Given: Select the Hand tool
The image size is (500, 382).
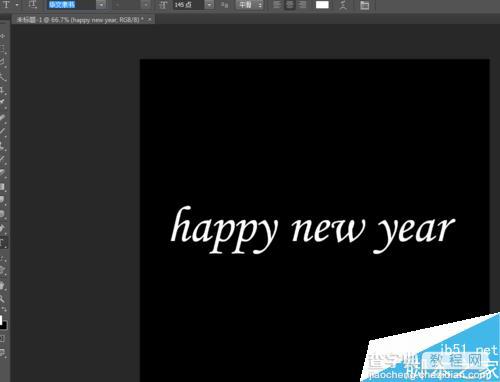Looking at the screenshot, I should pyautogui.click(x=3, y=286).
